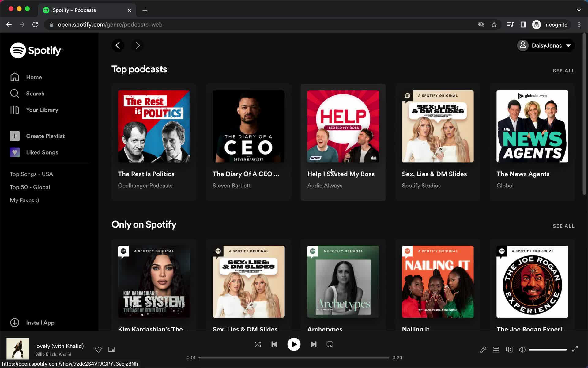Click browser back arrow button
Image resolution: width=588 pixels, height=368 pixels.
9,25
